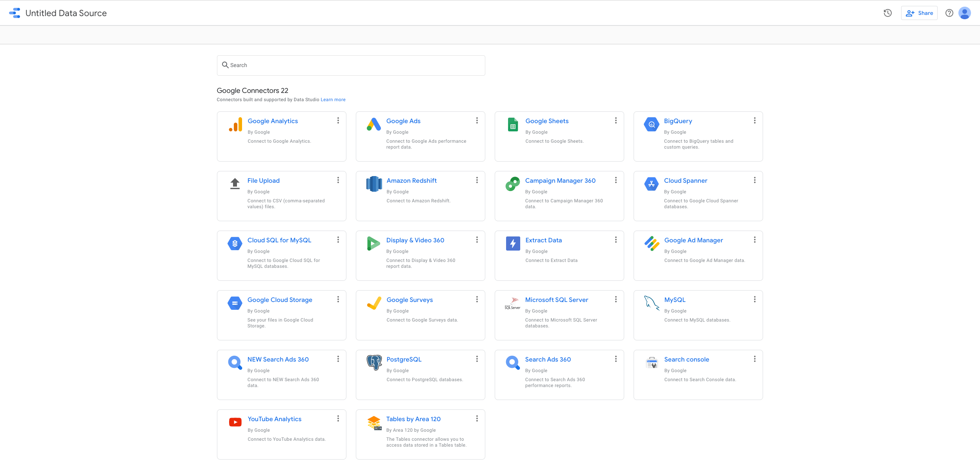This screenshot has width=980, height=469.
Task: Open the help icon in header
Action: 949,13
